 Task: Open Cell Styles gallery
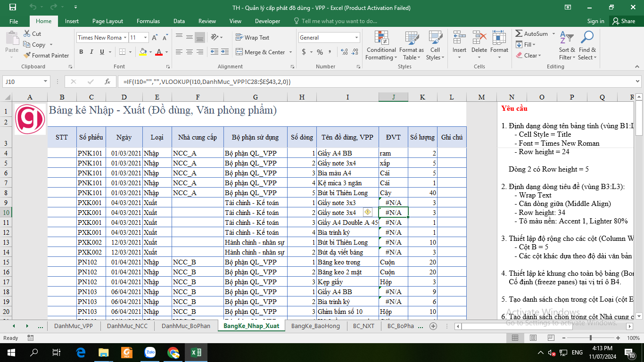[x=435, y=46]
